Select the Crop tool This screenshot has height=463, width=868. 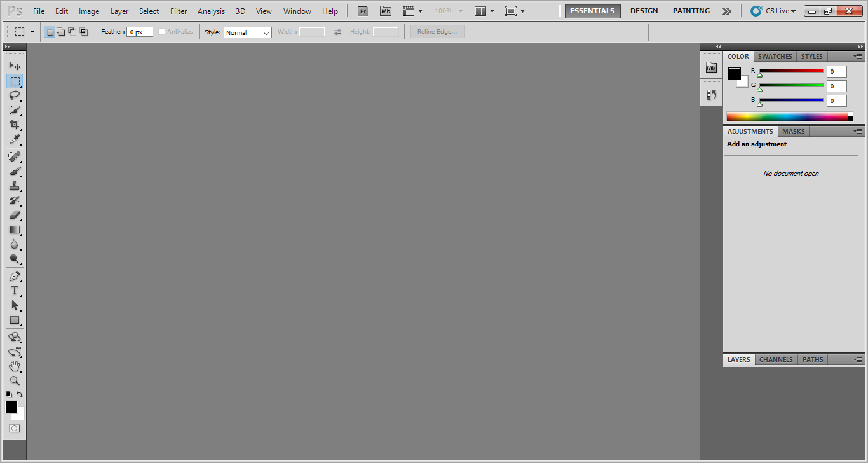pyautogui.click(x=14, y=125)
